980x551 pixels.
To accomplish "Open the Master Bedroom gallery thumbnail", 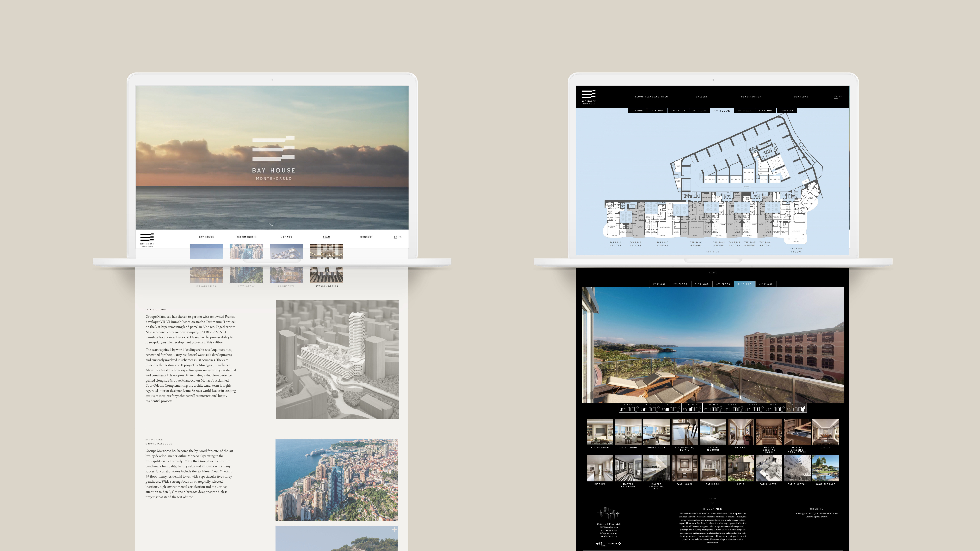I will 713,432.
